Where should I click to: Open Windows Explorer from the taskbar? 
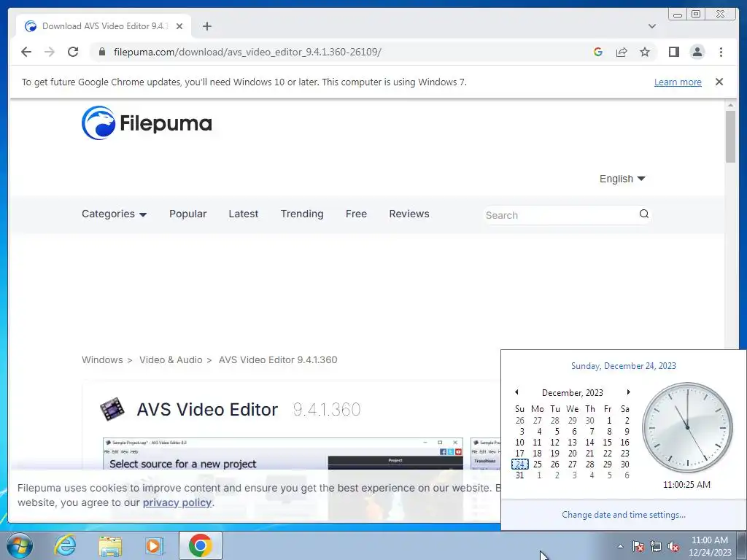[110, 545]
